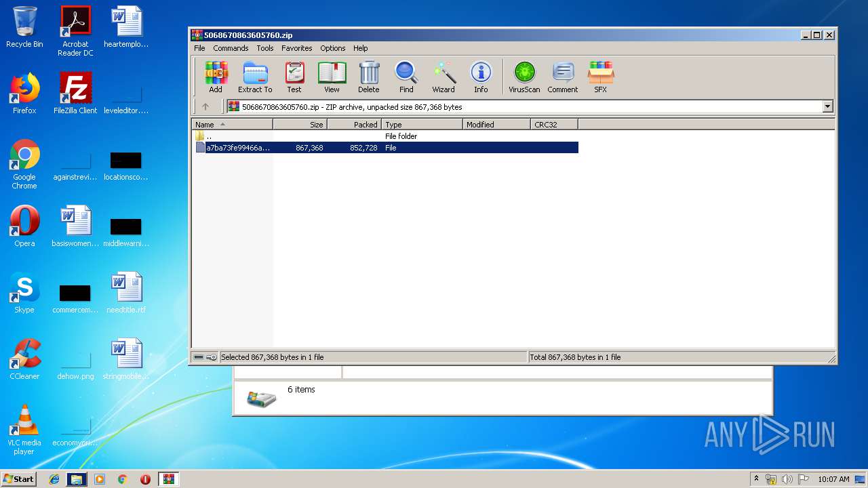Open the Options menu
The image size is (868, 488).
333,48
